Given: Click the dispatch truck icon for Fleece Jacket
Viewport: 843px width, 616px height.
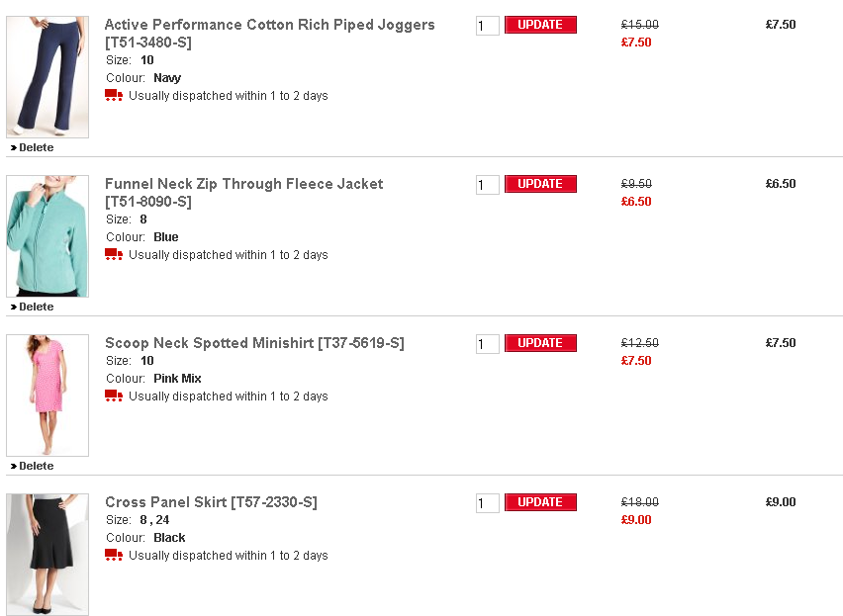Looking at the screenshot, I should tap(114, 255).
